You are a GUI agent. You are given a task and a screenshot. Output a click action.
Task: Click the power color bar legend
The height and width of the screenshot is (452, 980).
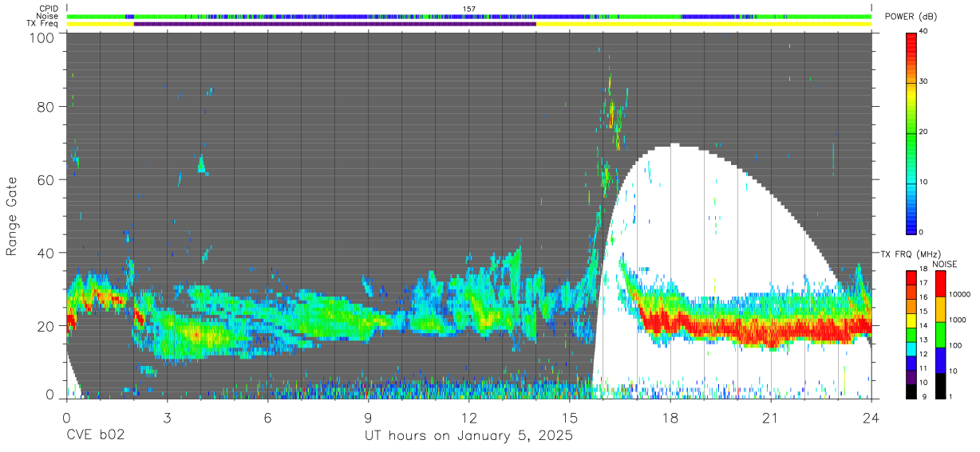pos(911,132)
